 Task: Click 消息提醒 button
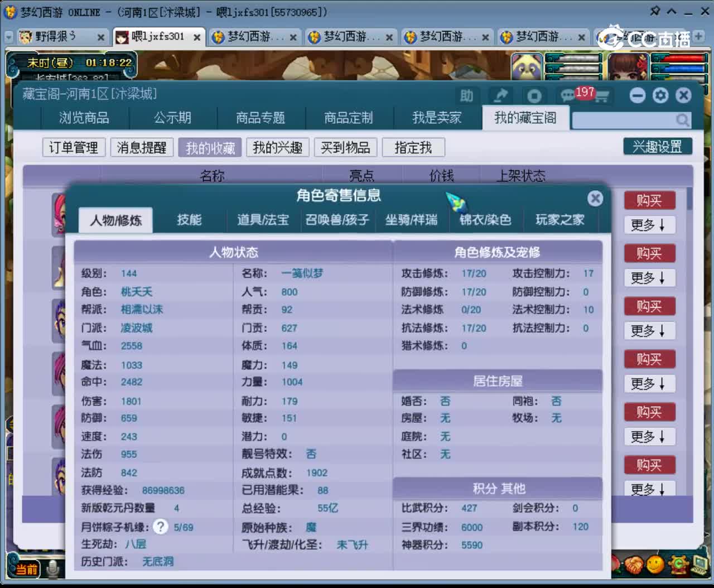tap(142, 148)
